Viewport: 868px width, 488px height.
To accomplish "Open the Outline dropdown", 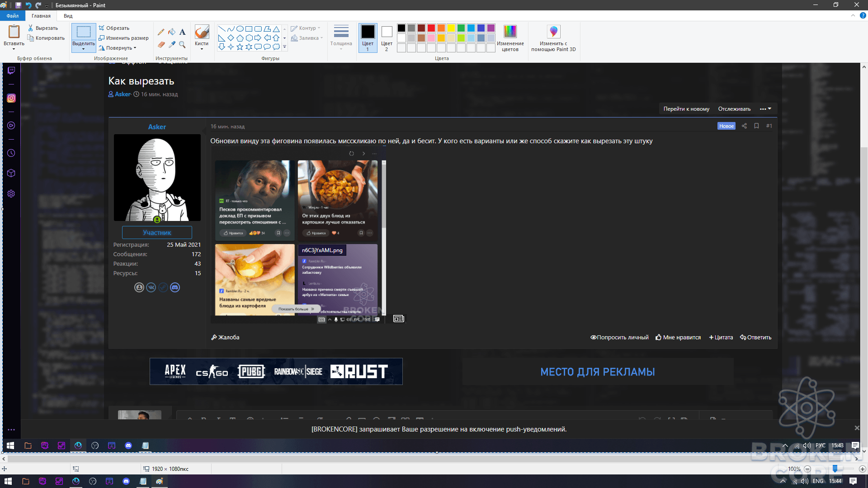I will [x=306, y=28].
